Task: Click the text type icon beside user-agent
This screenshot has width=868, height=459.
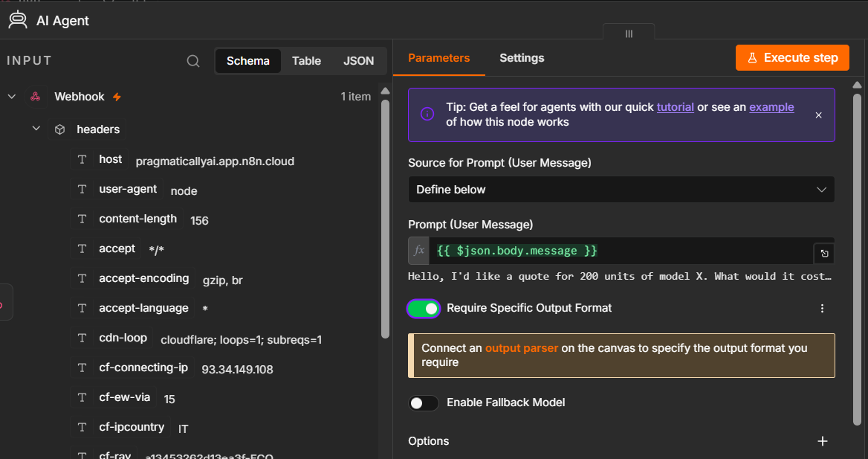Action: 82,189
